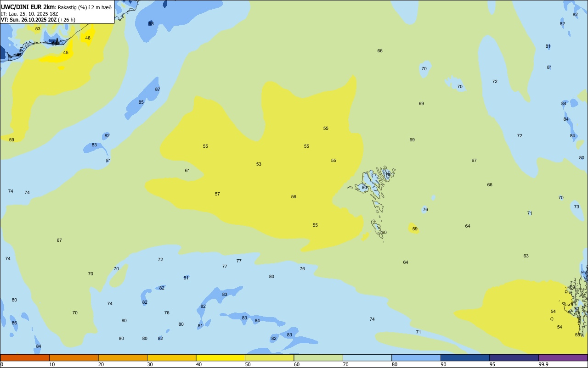Select the 90–95 dark blue legend swatch
588x368 pixels.
pyautogui.click(x=465, y=357)
